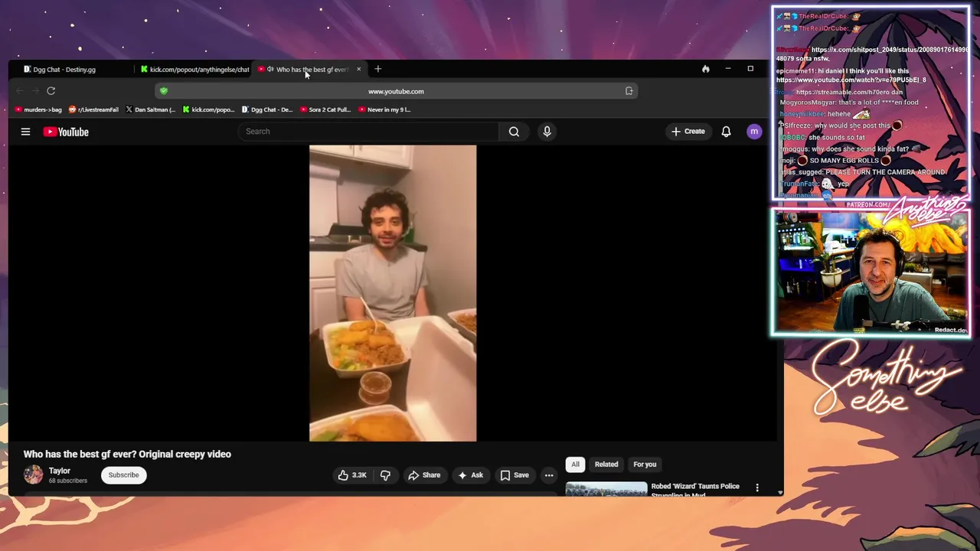
Task: Select the 'All' filter chip
Action: pyautogui.click(x=575, y=464)
